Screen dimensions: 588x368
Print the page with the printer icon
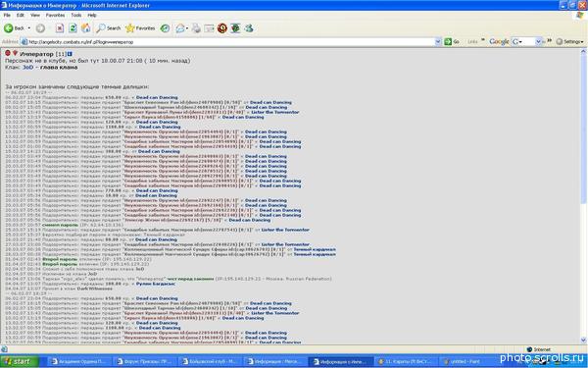[x=196, y=28]
